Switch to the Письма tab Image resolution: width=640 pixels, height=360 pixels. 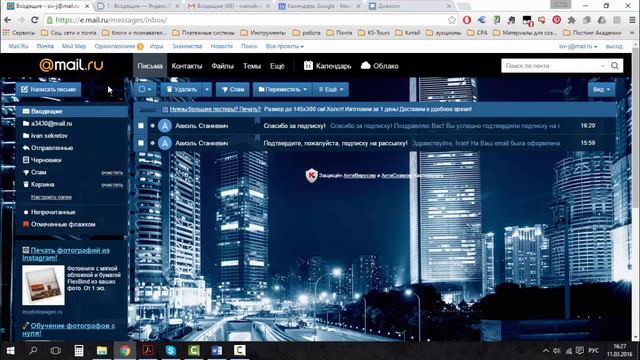pos(150,66)
